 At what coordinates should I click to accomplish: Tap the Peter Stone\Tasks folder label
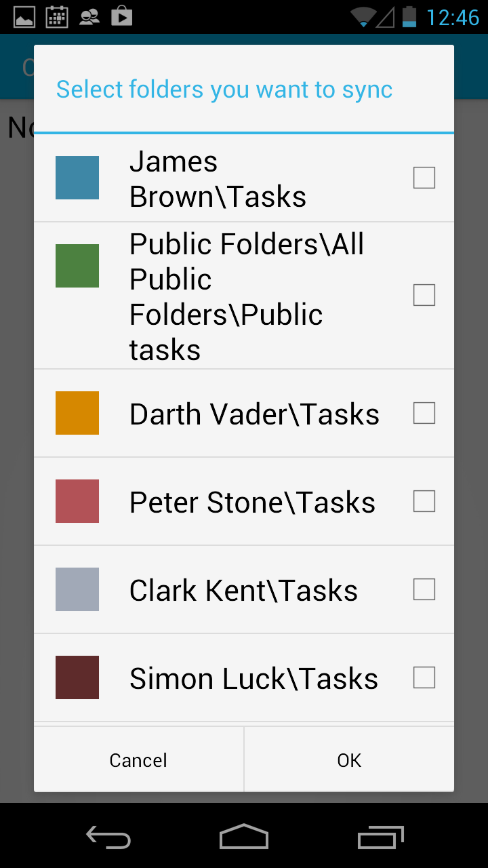click(252, 502)
